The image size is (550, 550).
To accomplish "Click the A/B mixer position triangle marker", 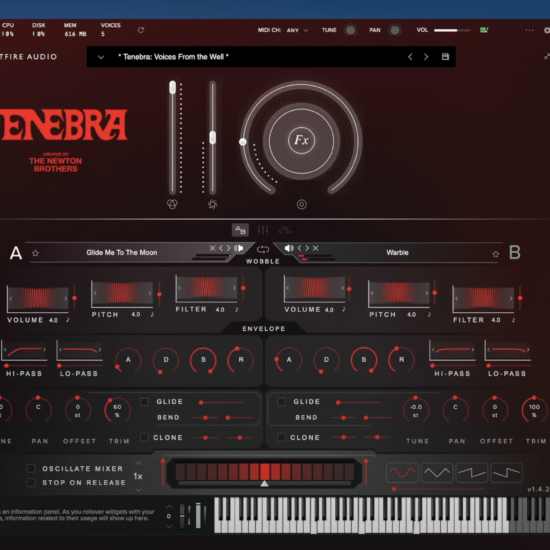I will pos(264,484).
